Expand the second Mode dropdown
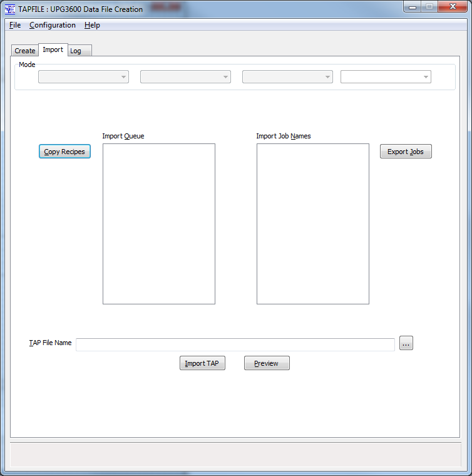Screen dimensions: 472x476 pyautogui.click(x=185, y=77)
